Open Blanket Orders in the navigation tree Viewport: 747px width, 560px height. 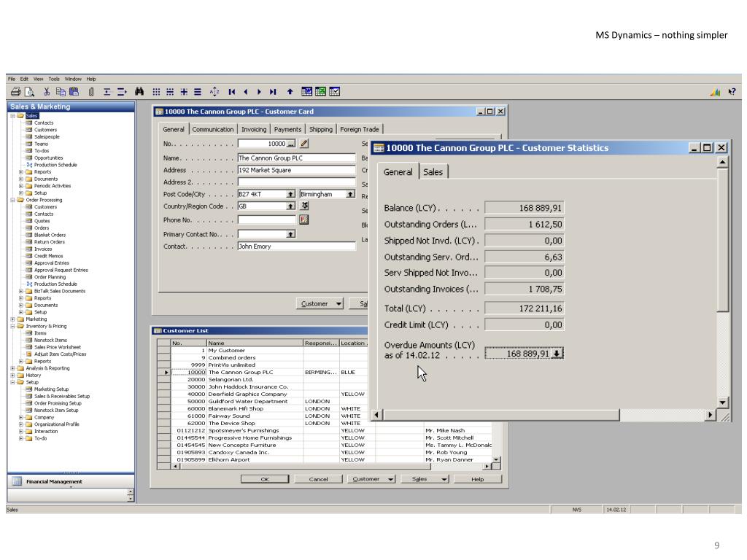(x=50, y=235)
